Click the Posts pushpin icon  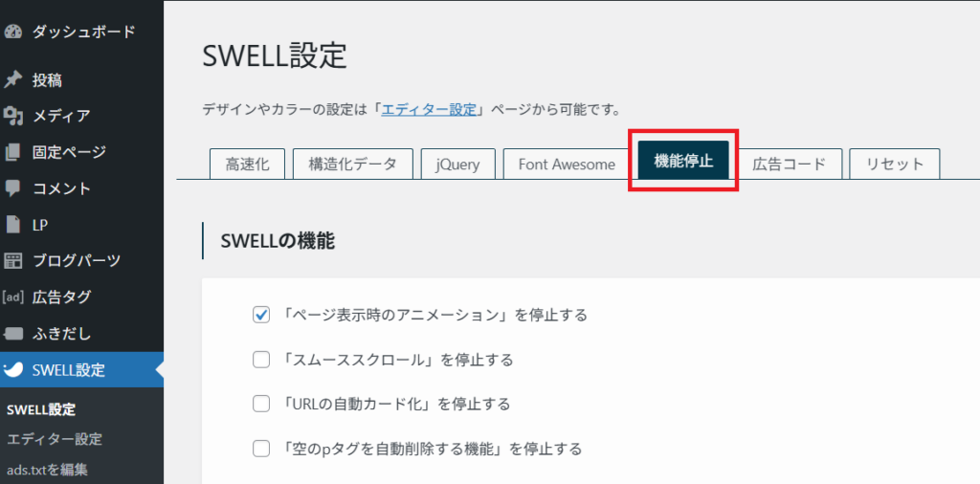pos(13,80)
